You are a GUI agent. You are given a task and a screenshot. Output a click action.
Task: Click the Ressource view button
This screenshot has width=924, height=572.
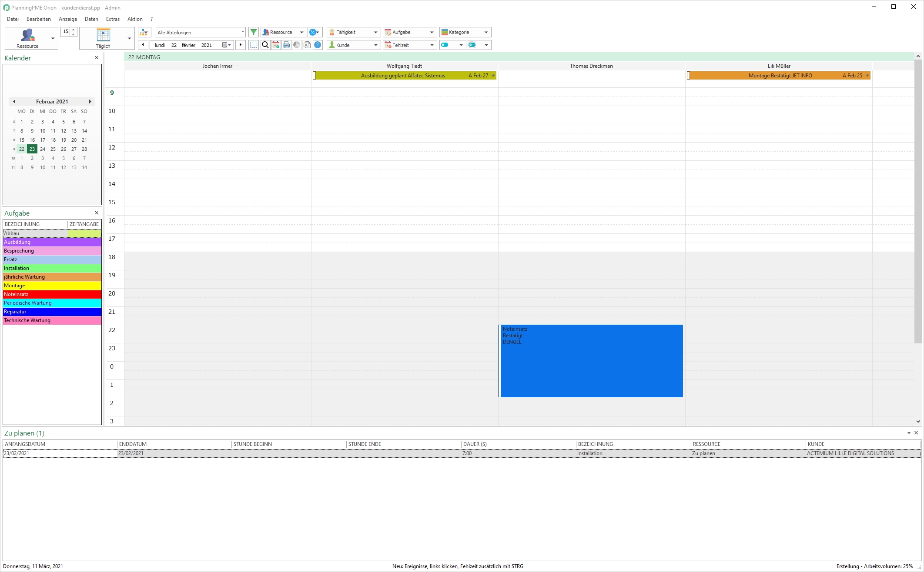[x=27, y=38]
